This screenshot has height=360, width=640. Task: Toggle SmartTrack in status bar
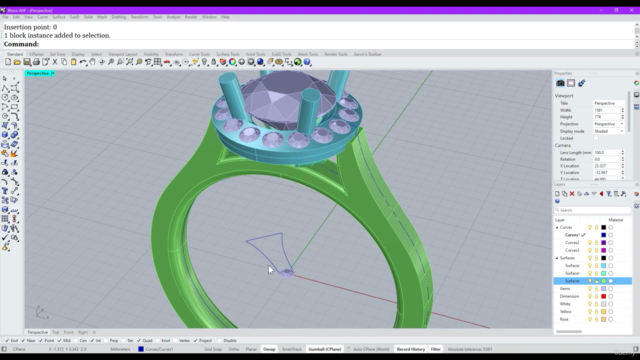pyautogui.click(x=291, y=349)
